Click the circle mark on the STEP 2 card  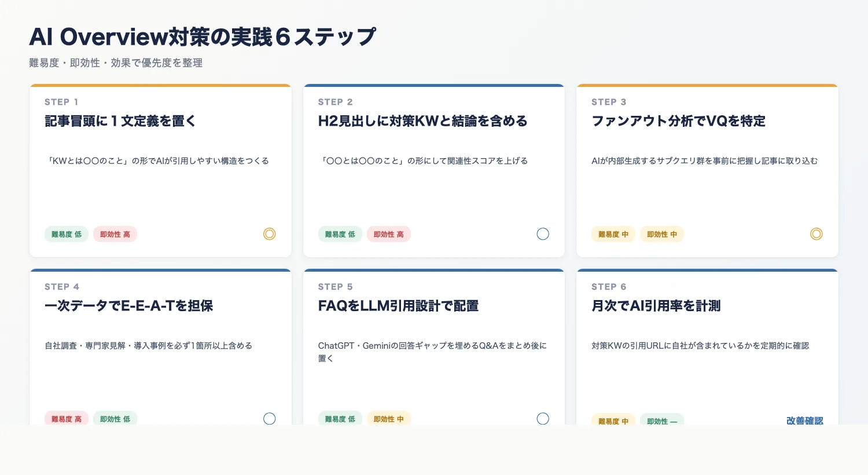[543, 234]
